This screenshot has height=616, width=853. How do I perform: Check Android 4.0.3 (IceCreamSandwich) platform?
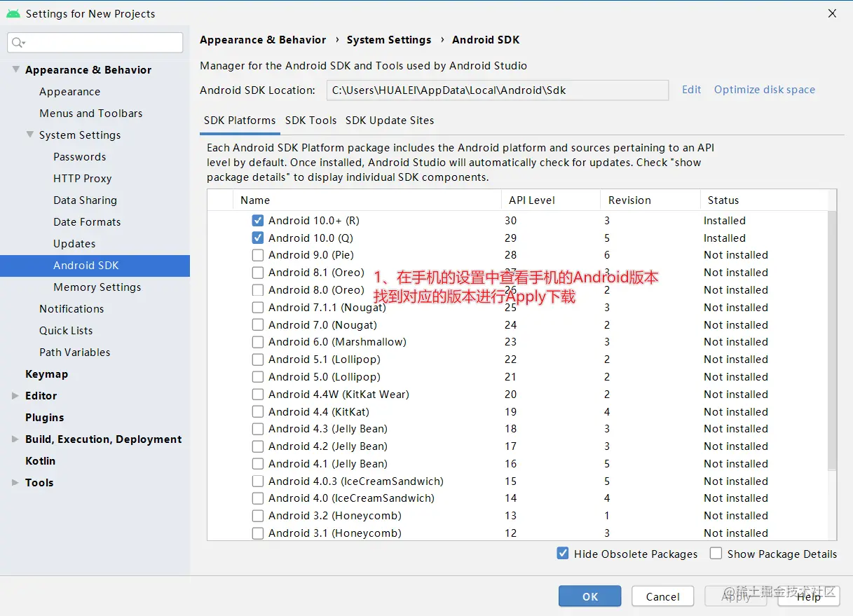click(x=258, y=481)
